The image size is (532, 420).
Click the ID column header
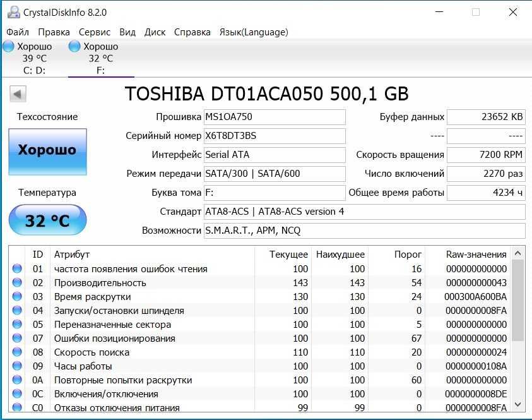(38, 255)
